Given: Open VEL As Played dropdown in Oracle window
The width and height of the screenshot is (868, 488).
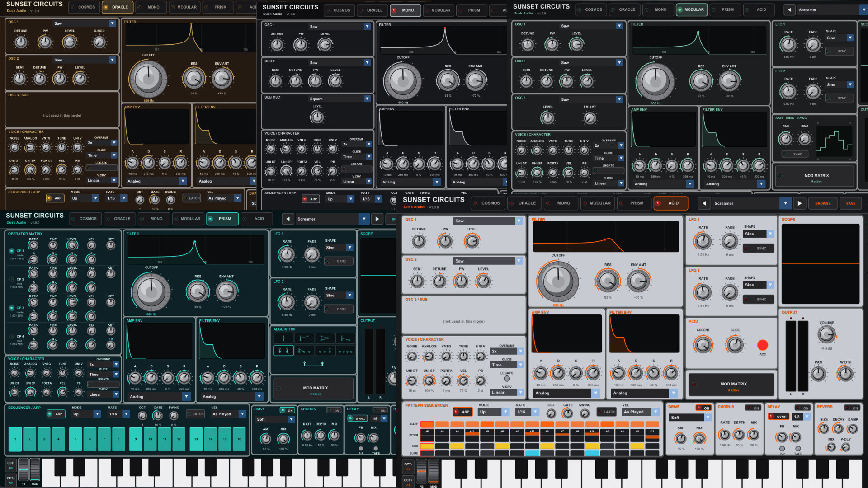Looking at the screenshot, I should click(x=224, y=198).
